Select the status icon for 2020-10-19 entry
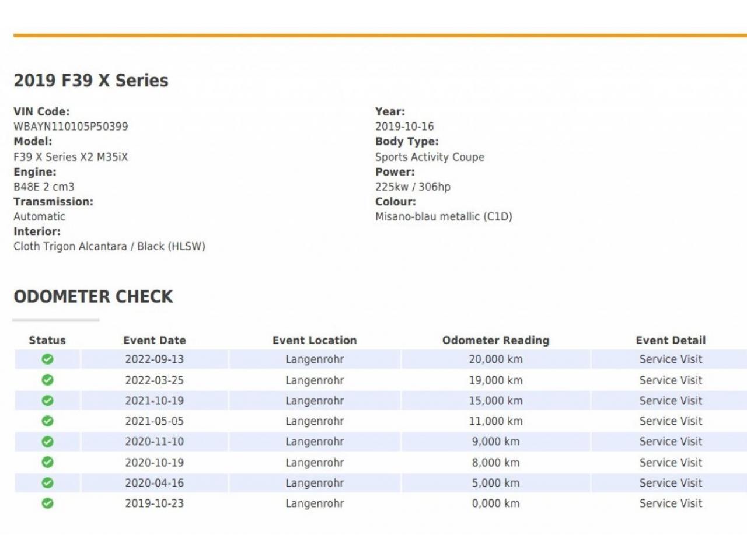 click(48, 463)
